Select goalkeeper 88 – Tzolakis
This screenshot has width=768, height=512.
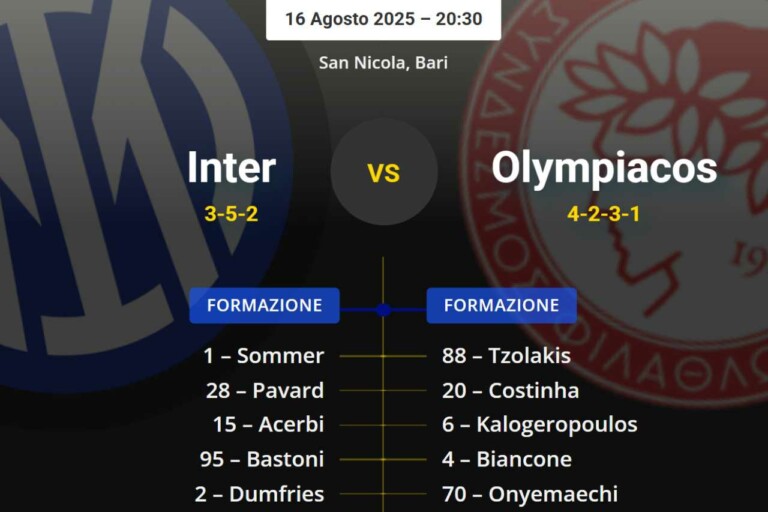506,356
